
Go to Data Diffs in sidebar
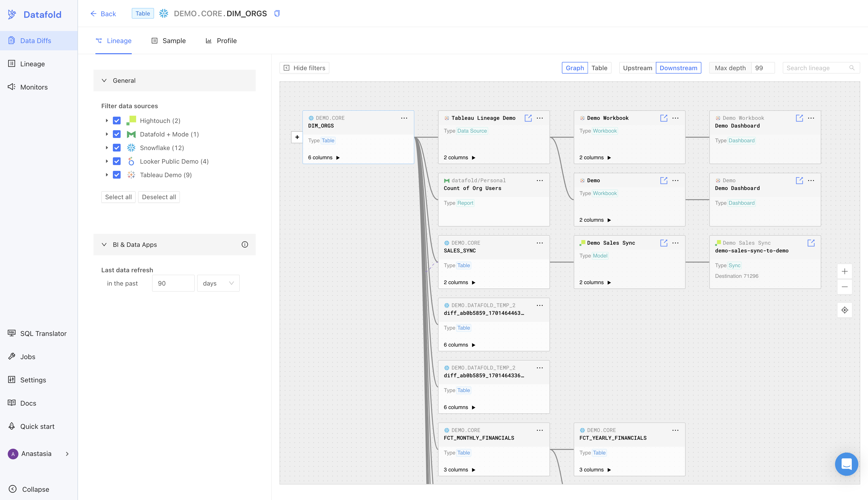39,40
